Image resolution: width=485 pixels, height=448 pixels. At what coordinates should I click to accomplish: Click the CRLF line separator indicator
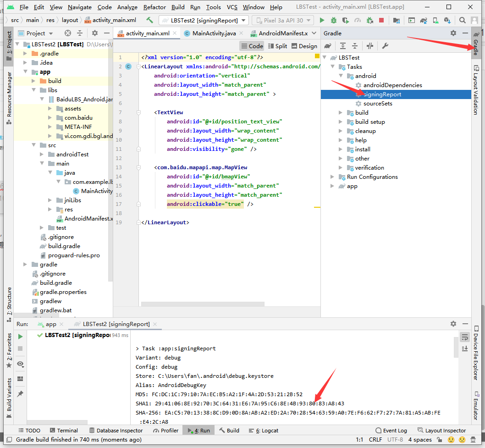[x=375, y=440]
